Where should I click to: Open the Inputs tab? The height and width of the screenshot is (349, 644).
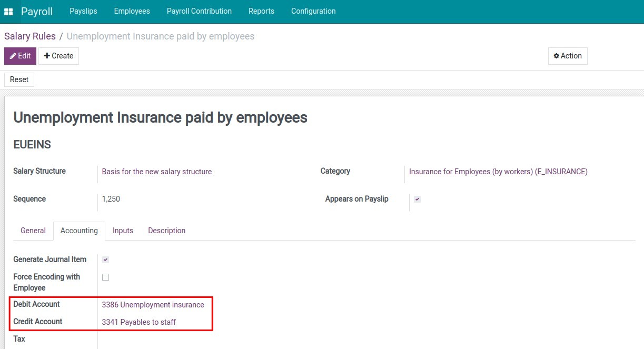[x=123, y=231]
